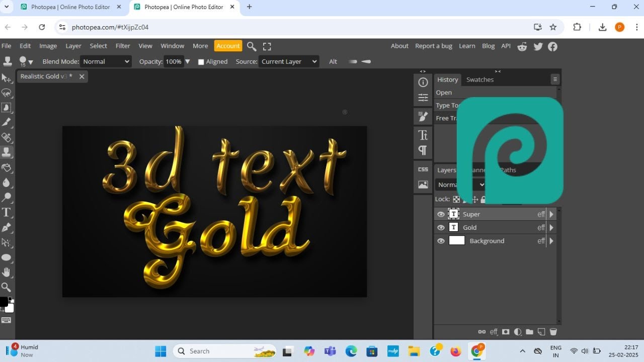The width and height of the screenshot is (644, 362).
Task: Open the Paragraph panel icon
Action: (423, 150)
